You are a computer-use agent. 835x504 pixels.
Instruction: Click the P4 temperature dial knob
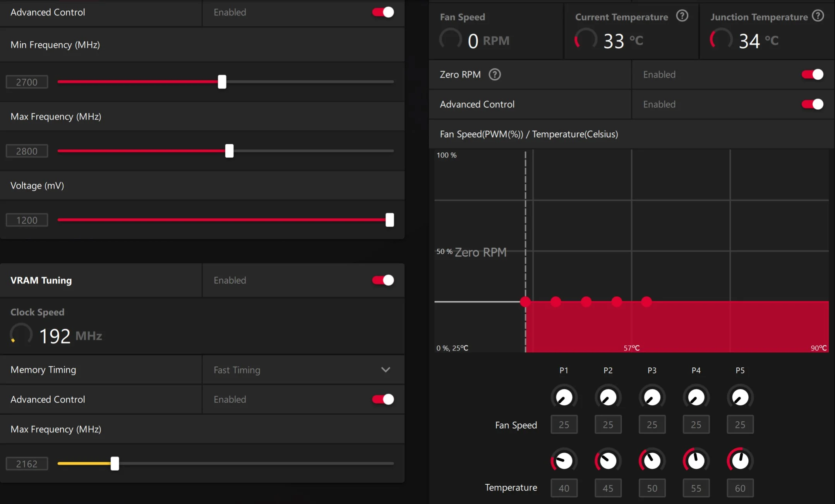[696, 461]
